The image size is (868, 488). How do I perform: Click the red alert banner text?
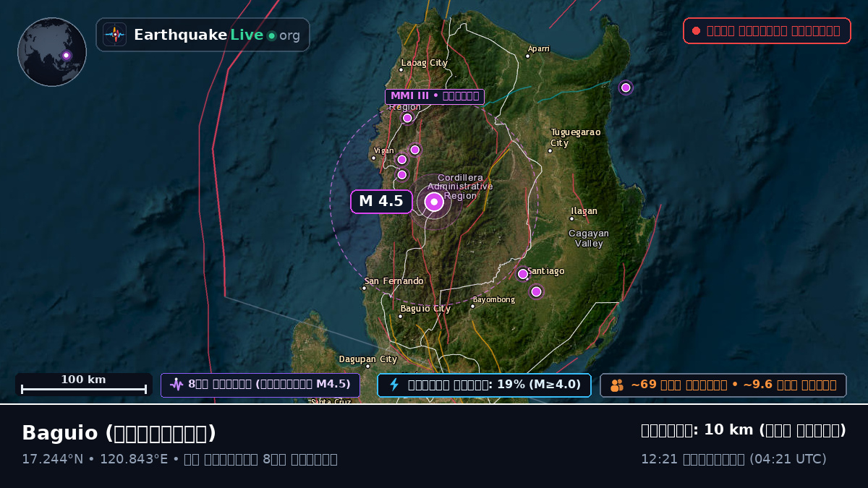(x=773, y=30)
